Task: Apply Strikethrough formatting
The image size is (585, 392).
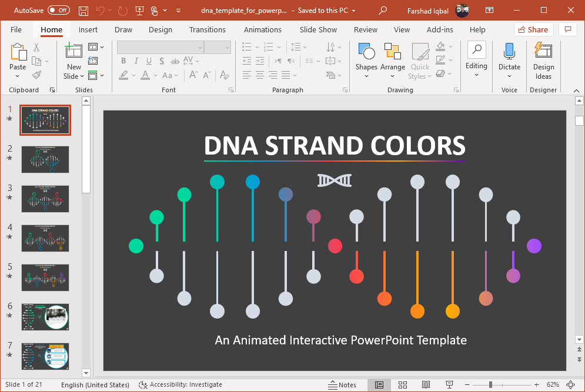Action: pyautogui.click(x=175, y=61)
